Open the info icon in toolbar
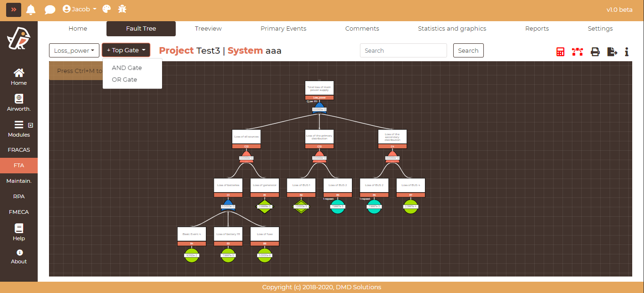644x293 pixels. (x=627, y=52)
